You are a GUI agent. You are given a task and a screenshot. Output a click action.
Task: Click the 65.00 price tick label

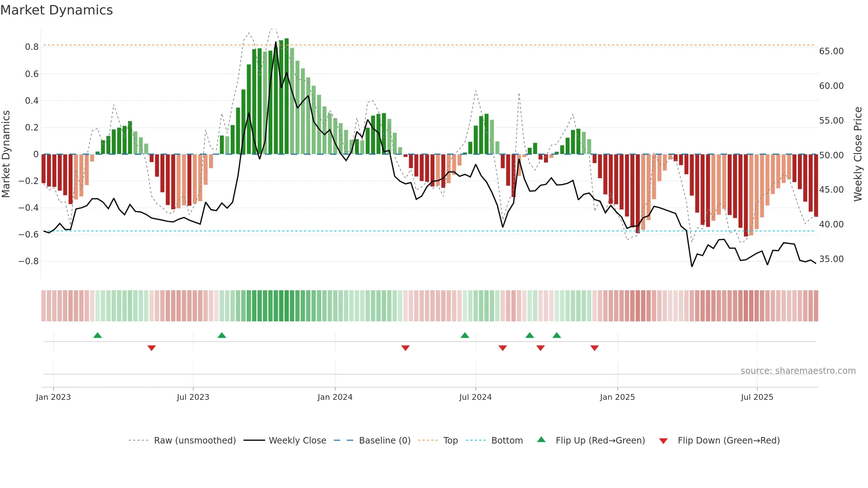831,51
